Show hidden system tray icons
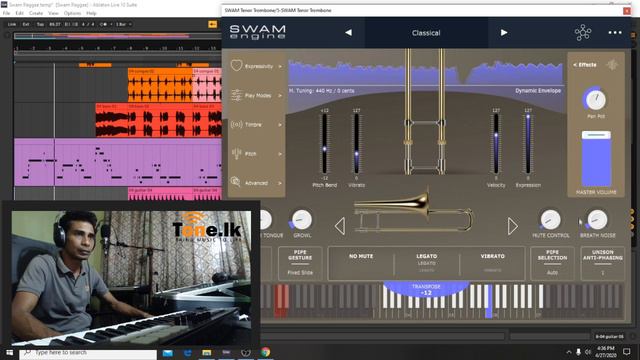The height and width of the screenshot is (360, 640). click(569, 352)
